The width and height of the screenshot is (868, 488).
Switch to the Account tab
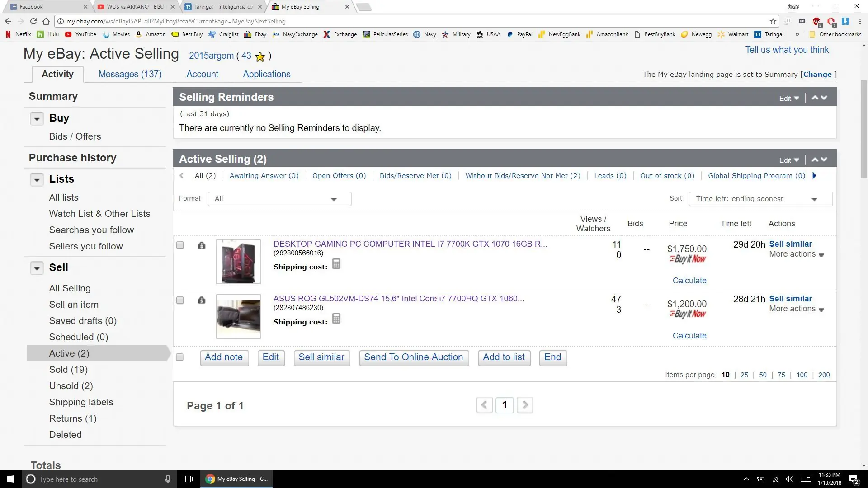click(202, 74)
